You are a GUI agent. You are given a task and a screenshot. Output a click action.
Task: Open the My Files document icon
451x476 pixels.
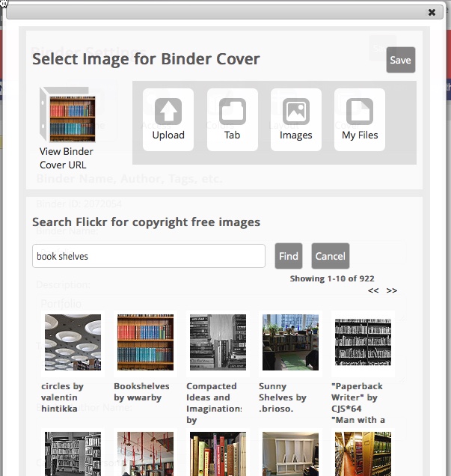click(360, 112)
